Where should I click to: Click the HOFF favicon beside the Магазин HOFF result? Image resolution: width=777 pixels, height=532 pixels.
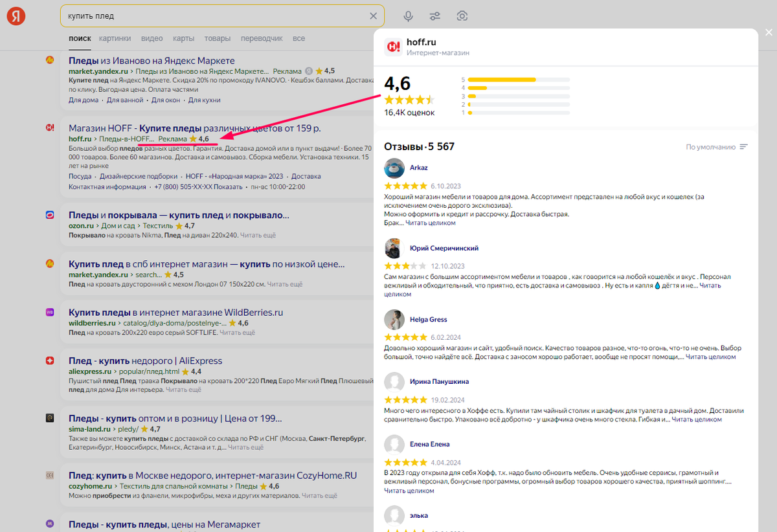50,128
